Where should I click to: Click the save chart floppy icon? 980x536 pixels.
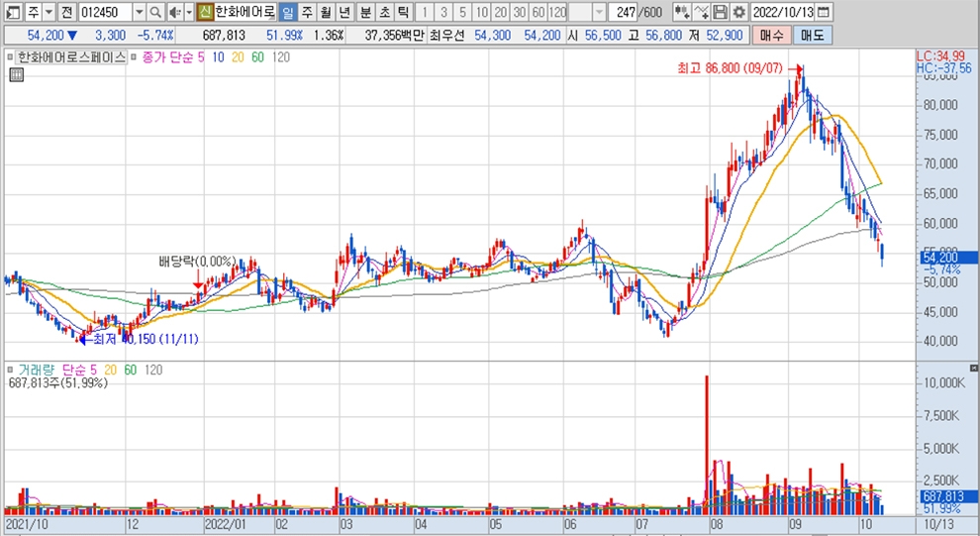point(721,12)
